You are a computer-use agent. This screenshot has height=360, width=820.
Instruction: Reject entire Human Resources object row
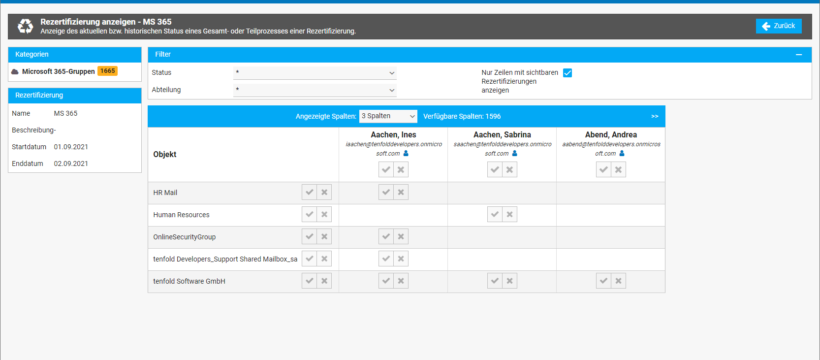point(324,215)
